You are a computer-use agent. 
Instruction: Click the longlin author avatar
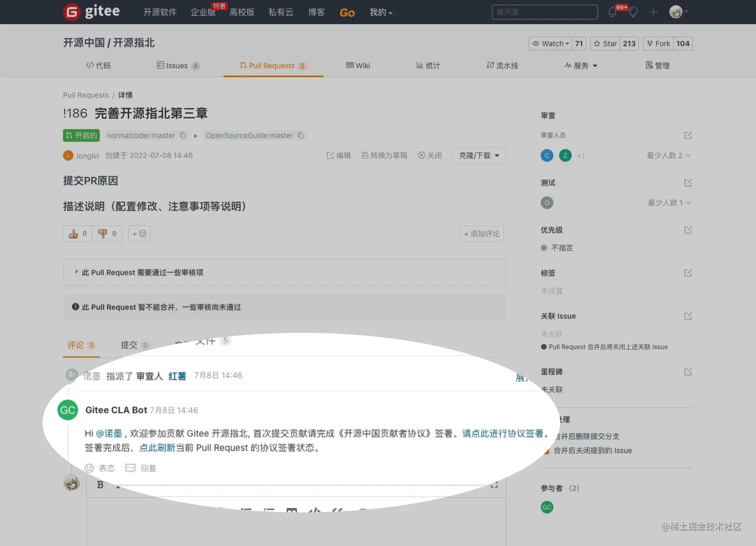coord(68,155)
